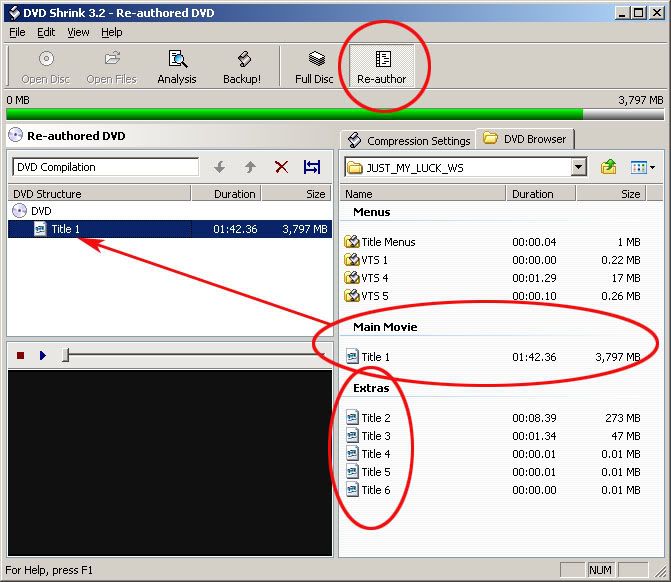Select Title 4 under Extras
Screen dimensions: 671x582
click(x=368, y=454)
